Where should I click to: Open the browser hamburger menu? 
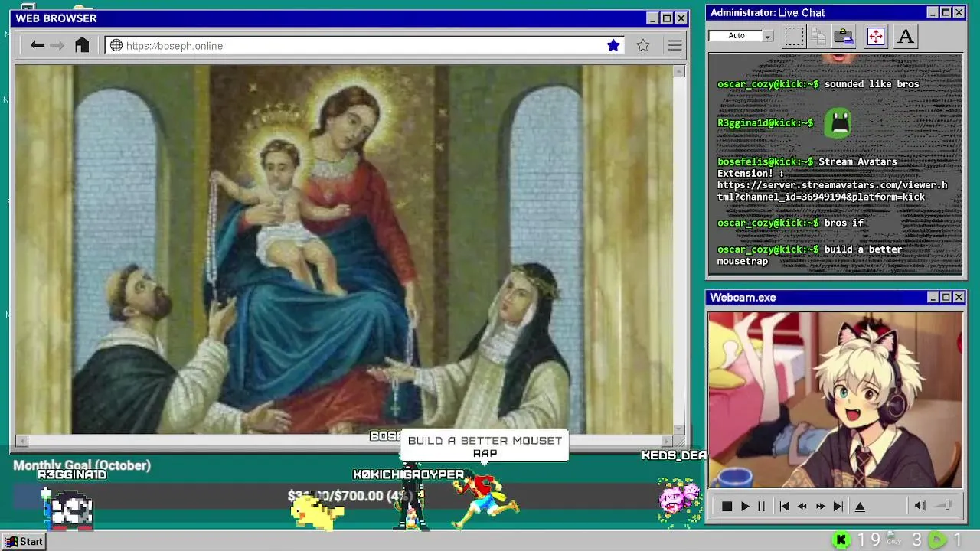[x=675, y=45]
